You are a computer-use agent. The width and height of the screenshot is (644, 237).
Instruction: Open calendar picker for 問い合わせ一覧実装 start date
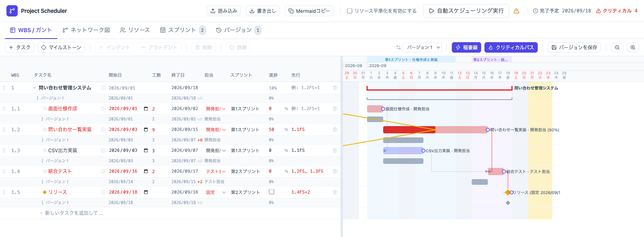point(146,129)
